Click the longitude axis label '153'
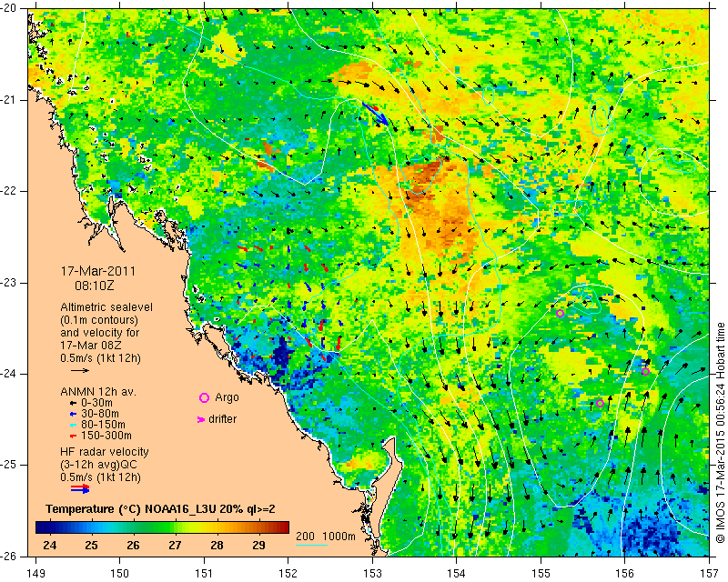The width and height of the screenshot is (728, 582). click(372, 573)
